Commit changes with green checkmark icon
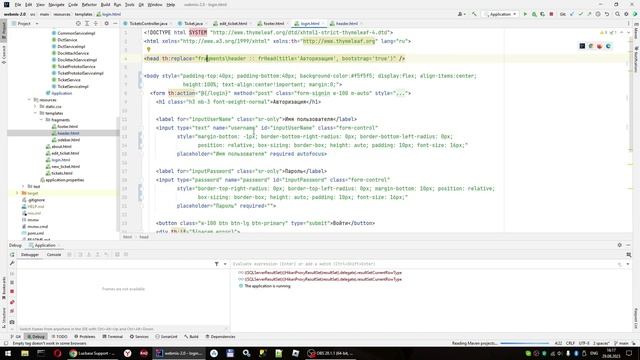640x360 pixels. [x=580, y=14]
